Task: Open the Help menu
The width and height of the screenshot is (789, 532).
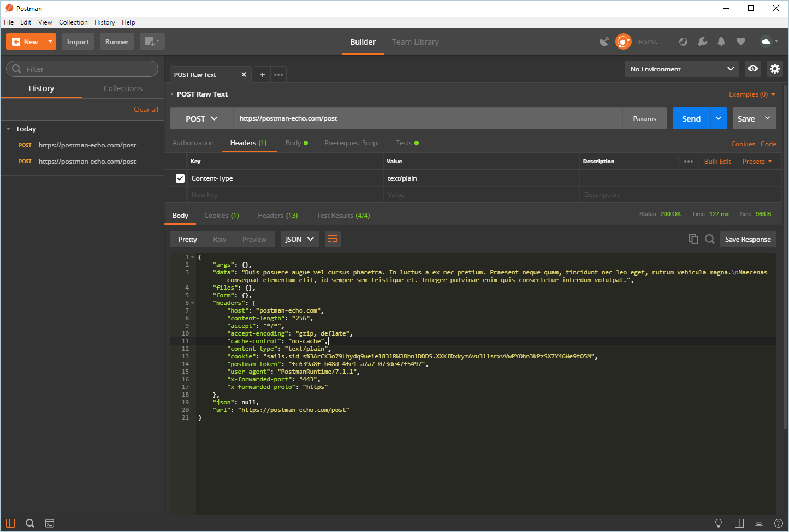Action: (128, 22)
